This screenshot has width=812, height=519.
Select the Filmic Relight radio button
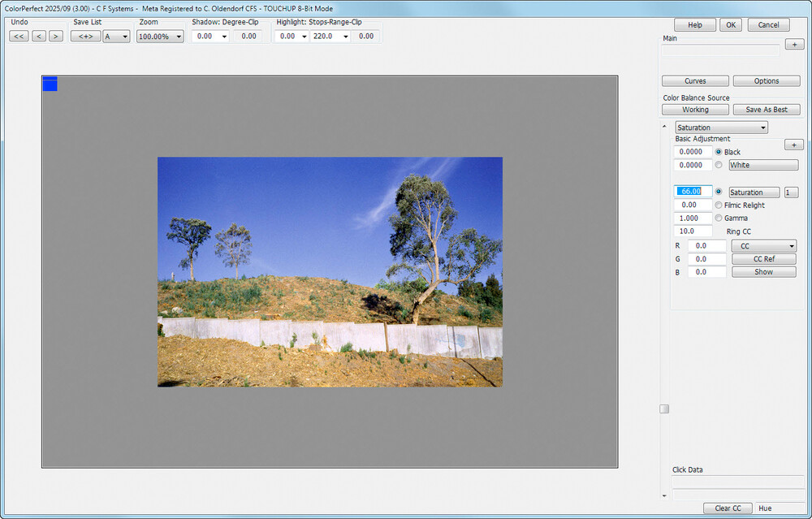(x=719, y=205)
